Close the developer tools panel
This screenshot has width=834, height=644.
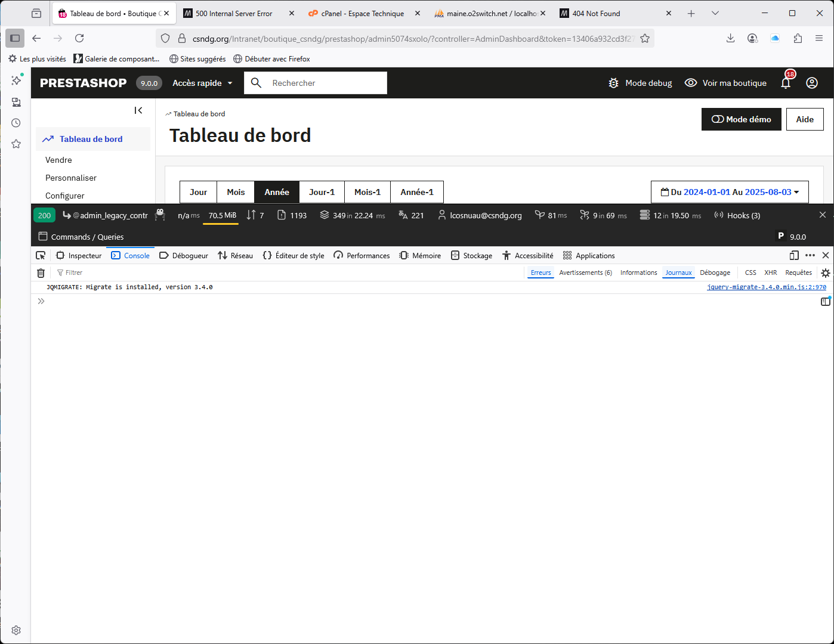826,255
